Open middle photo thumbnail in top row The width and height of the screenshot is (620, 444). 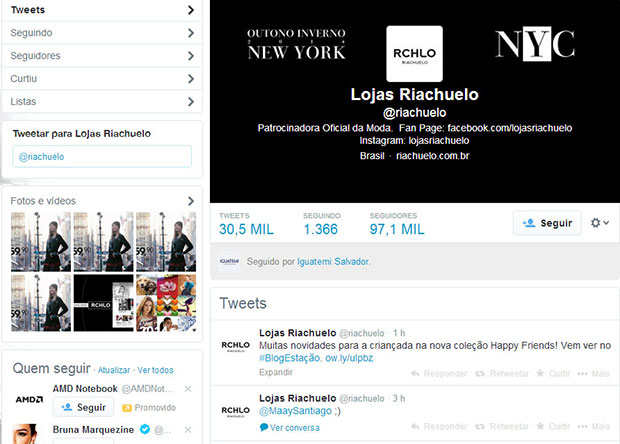(103, 242)
